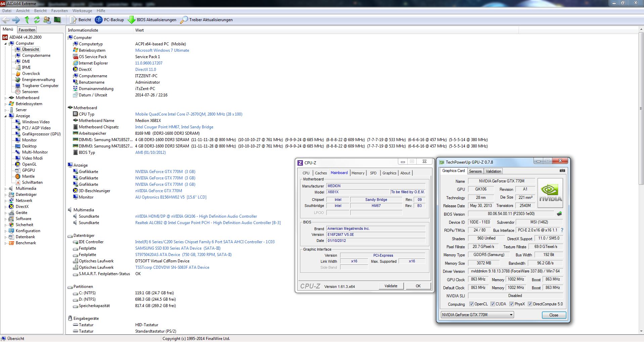Expand the Datenträger tree node
644x342 pixels.
[x=6, y=195]
